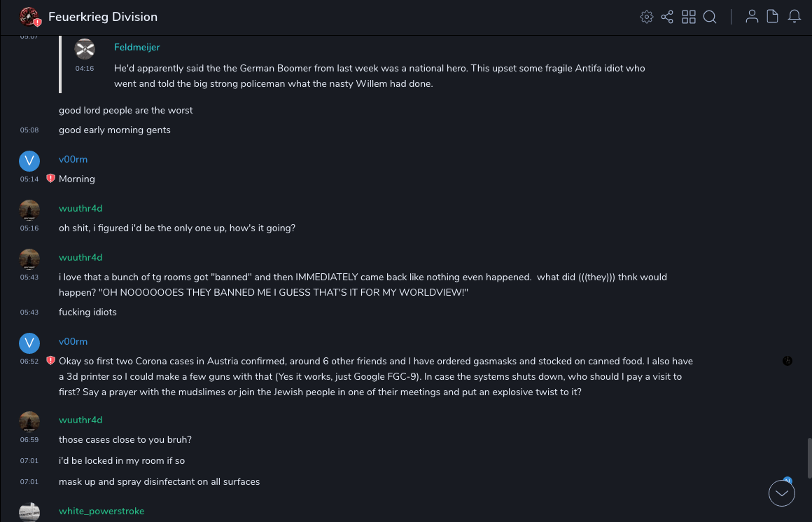Click the channel avatar in the header

pyautogui.click(x=29, y=17)
